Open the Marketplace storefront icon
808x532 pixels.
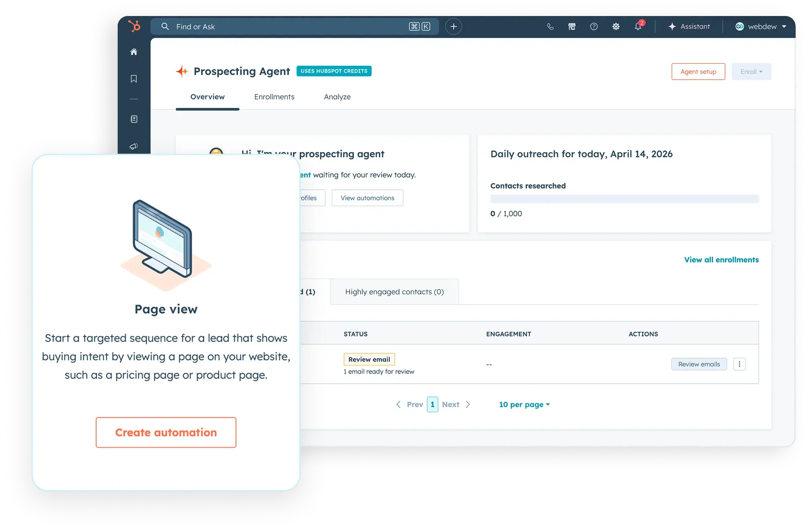(x=572, y=27)
